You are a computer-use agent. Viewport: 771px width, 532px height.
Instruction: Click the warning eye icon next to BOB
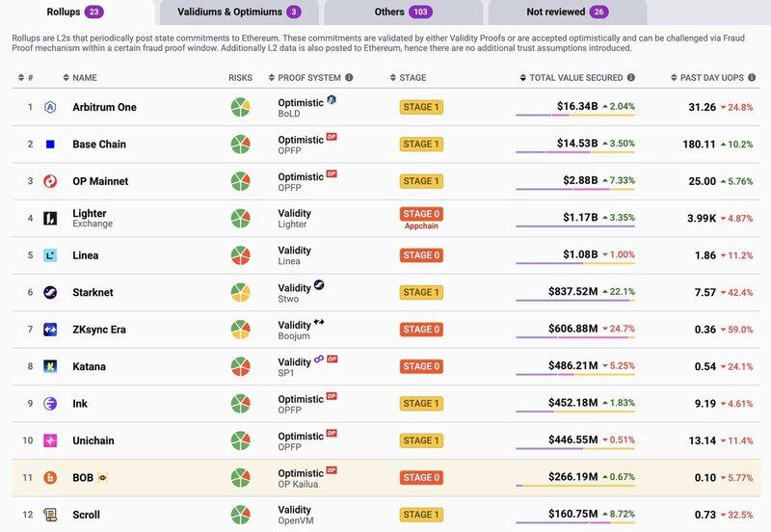(x=102, y=477)
